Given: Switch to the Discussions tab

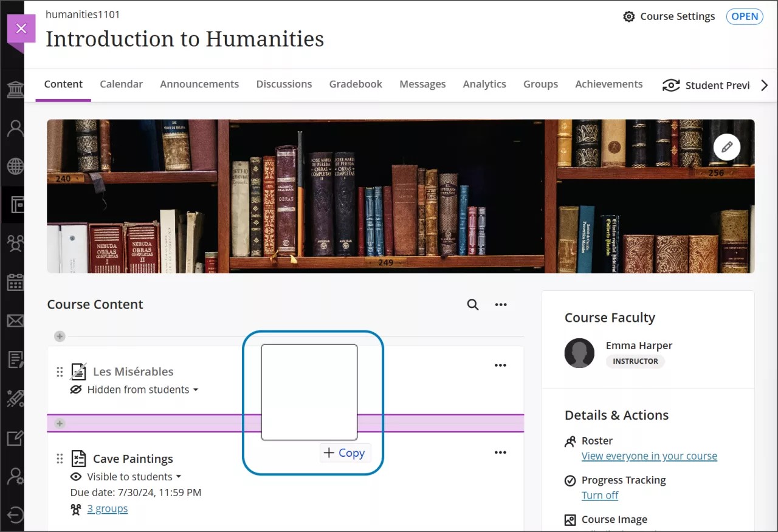Looking at the screenshot, I should tap(284, 84).
